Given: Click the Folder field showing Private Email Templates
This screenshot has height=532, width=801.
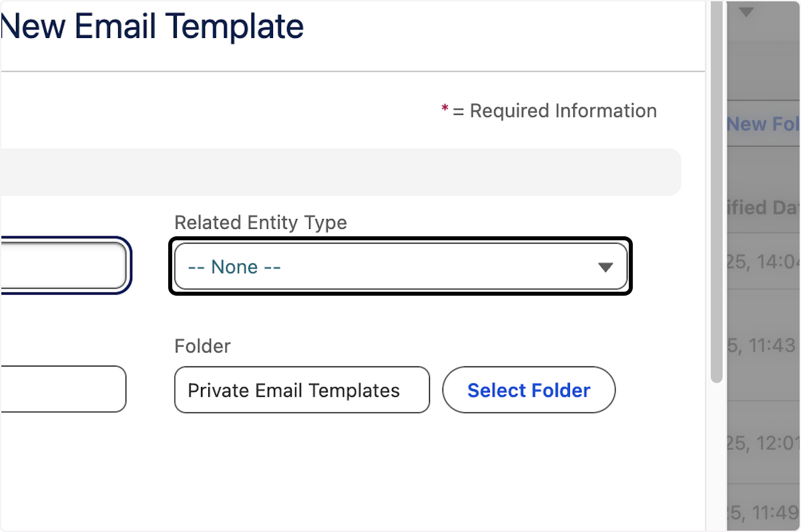Looking at the screenshot, I should click(x=302, y=390).
